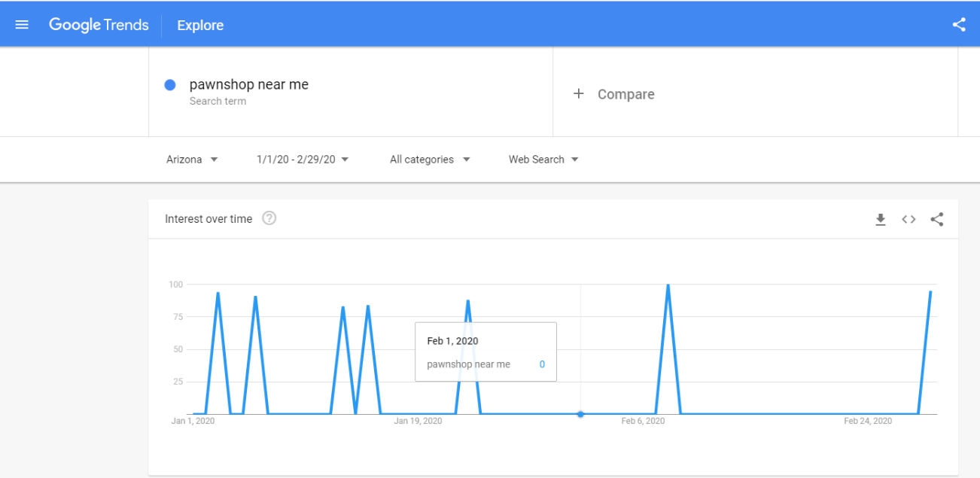The width and height of the screenshot is (980, 478).
Task: Click the final chart peak near Feb 29
Action: click(x=930, y=292)
